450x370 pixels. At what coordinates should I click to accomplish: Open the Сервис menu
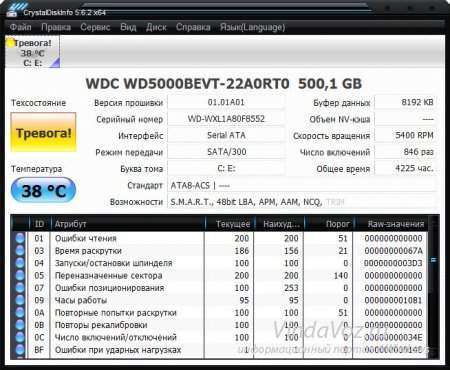(95, 27)
